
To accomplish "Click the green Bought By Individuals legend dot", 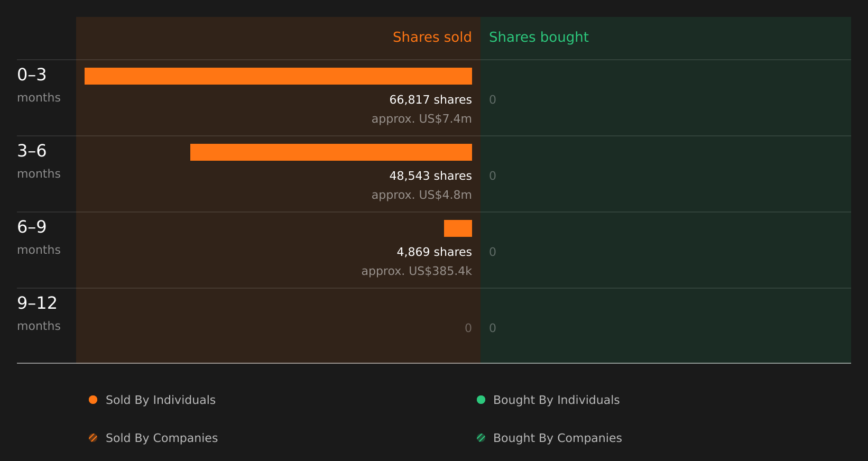I will [x=481, y=400].
